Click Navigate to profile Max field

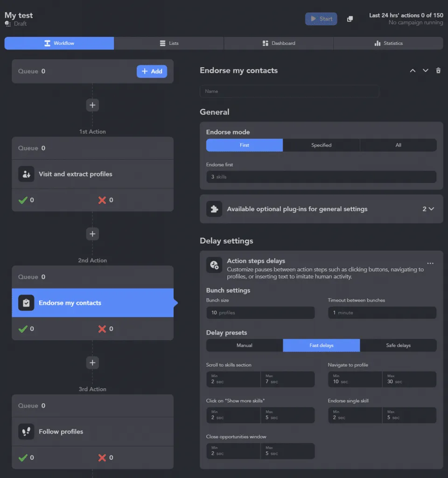[x=410, y=379]
